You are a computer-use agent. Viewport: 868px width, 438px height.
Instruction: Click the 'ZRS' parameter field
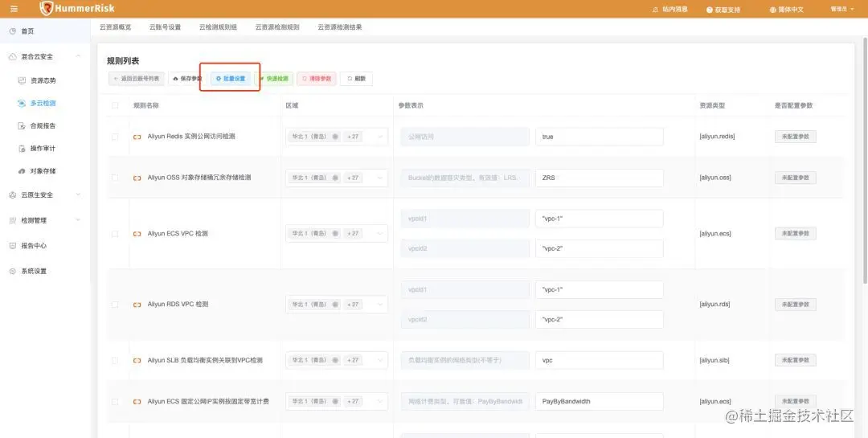click(600, 178)
